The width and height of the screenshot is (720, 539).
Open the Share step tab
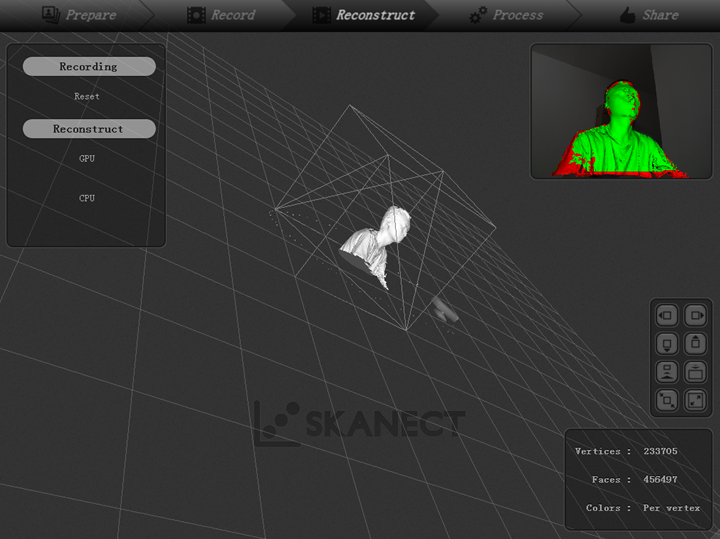pos(648,15)
